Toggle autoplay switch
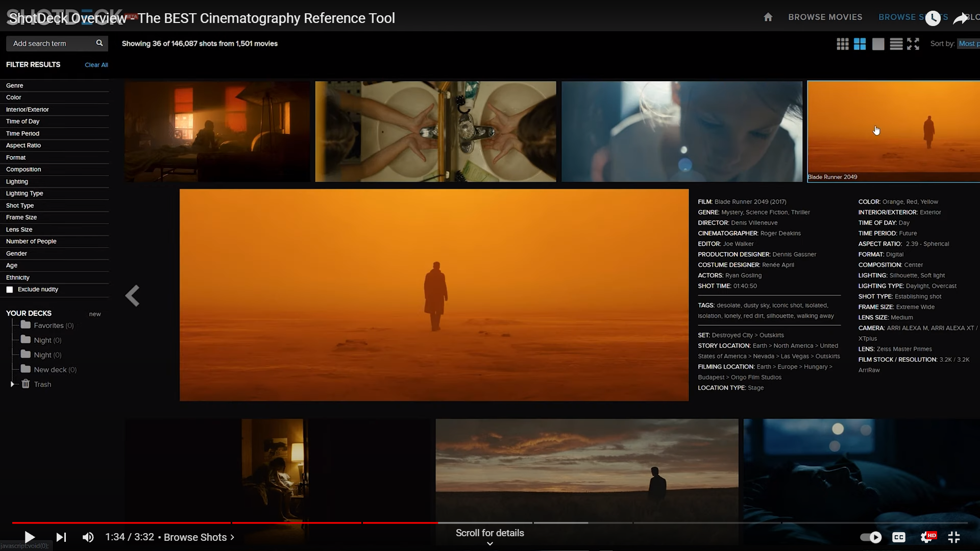980x551 pixels. click(871, 537)
